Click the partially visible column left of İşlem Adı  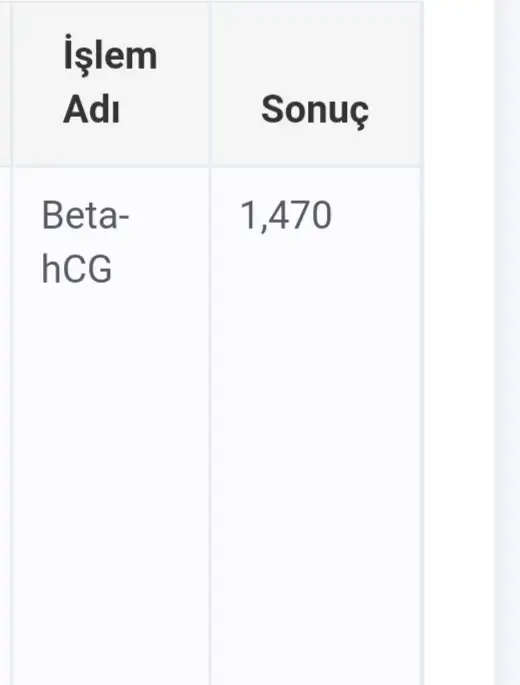point(4,426)
